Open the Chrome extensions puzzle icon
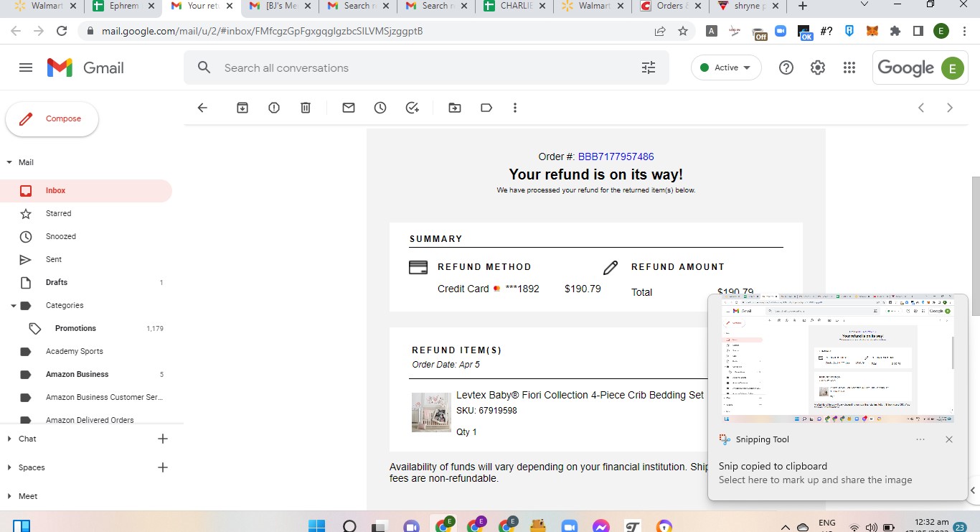The width and height of the screenshot is (980, 532). point(895,31)
